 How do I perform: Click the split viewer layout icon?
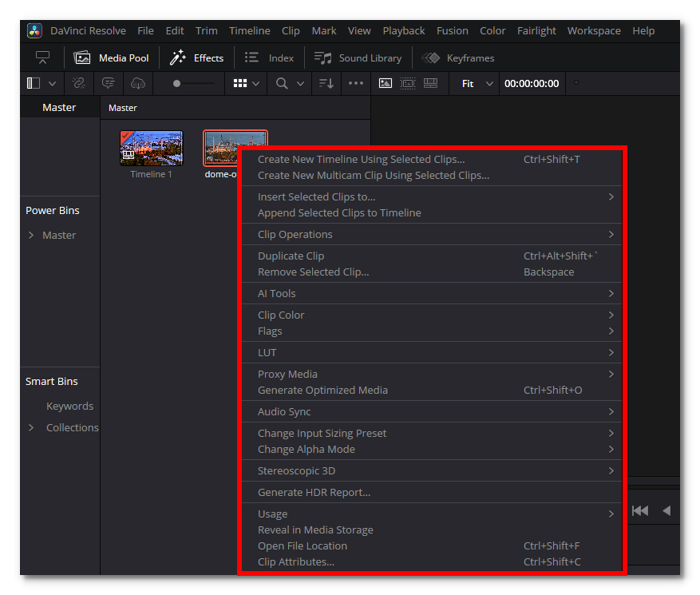click(x=430, y=83)
